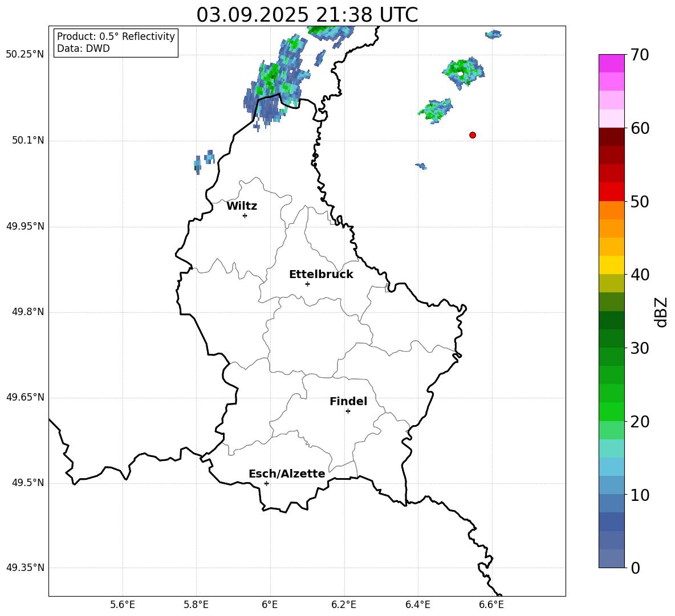
Task: Click the red dot marker on map
Action: click(473, 135)
